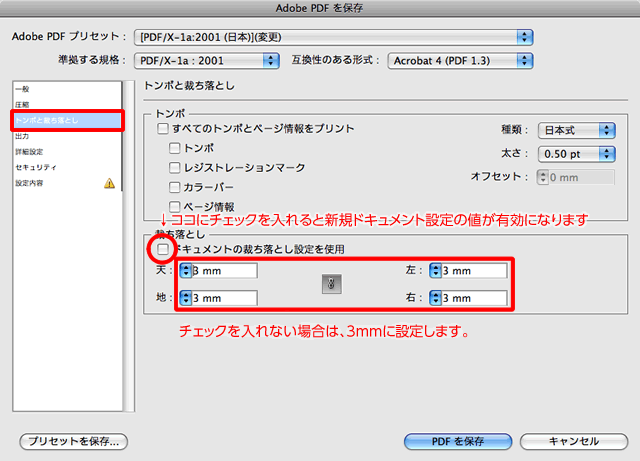The image size is (640, 461).
Task: Open the 太さ 0.50 pt dropdown
Action: (x=576, y=154)
